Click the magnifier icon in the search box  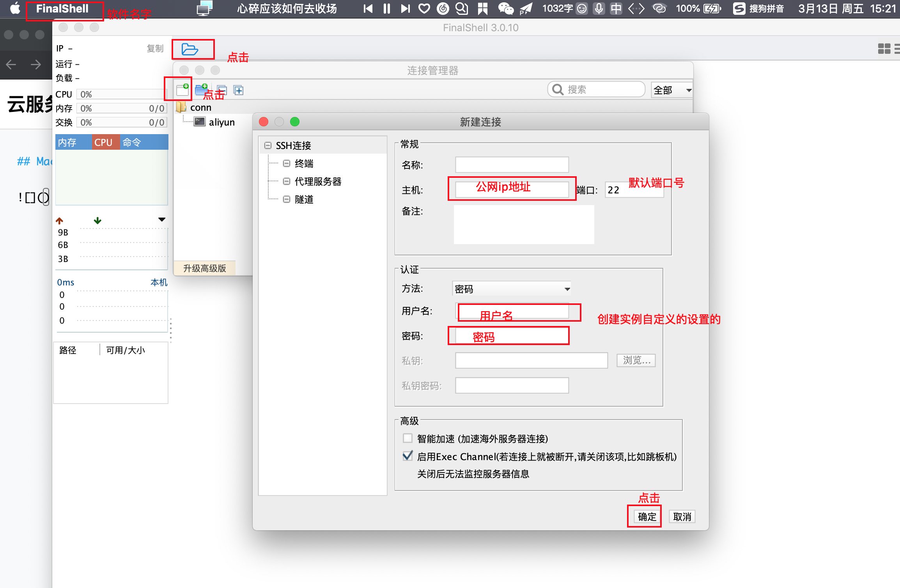pos(558,90)
